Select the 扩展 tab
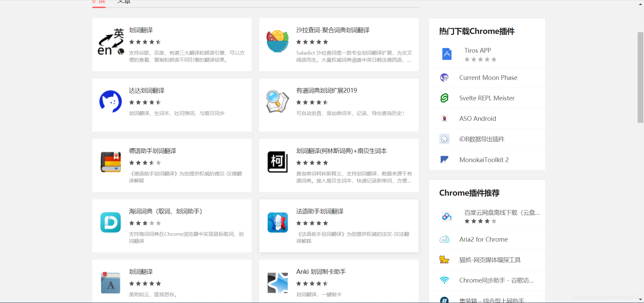This screenshot has width=644, height=303. (x=99, y=2)
